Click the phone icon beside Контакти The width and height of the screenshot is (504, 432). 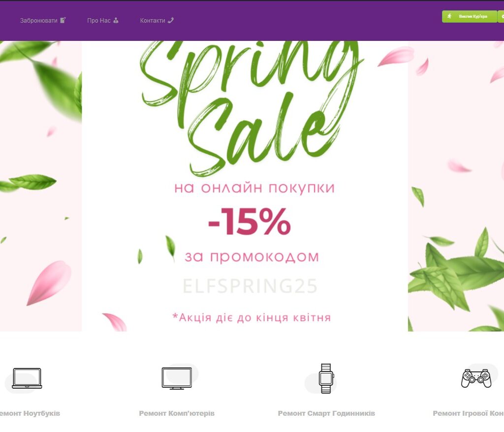(171, 20)
